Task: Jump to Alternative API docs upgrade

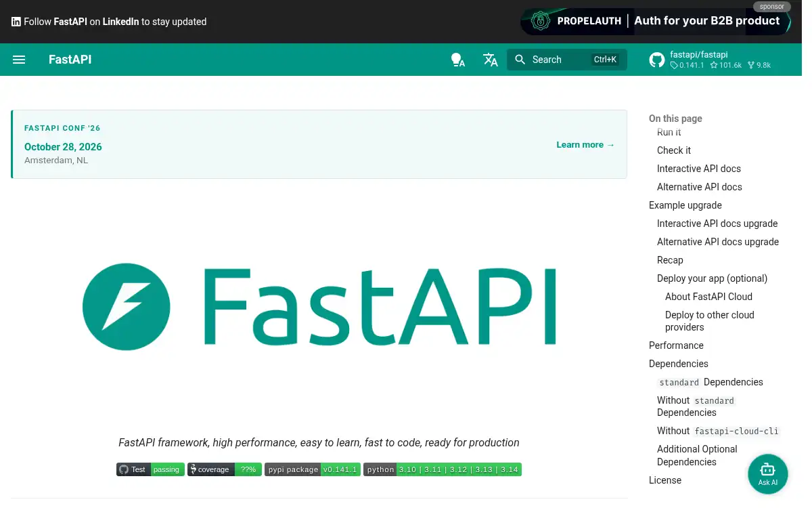Action: tap(718, 242)
